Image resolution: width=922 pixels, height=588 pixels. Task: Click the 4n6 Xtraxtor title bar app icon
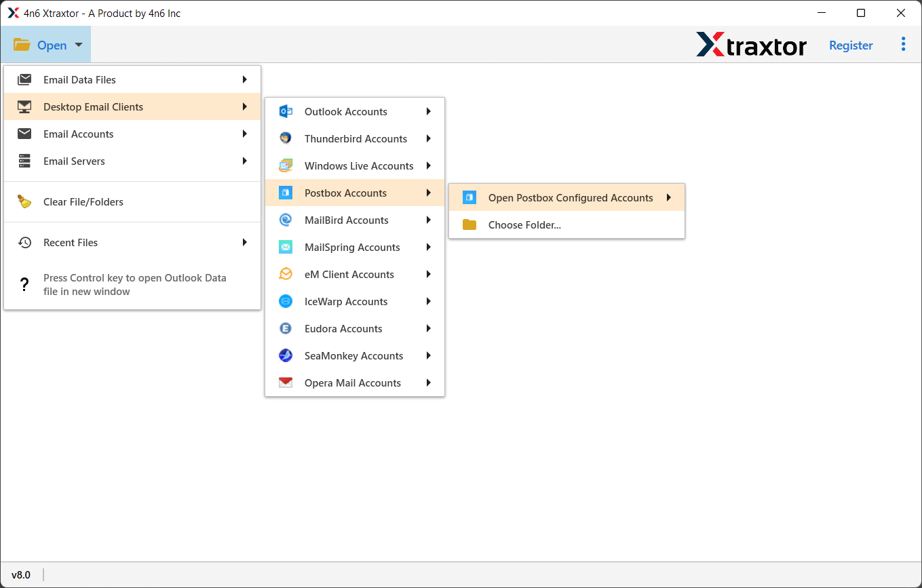[13, 13]
